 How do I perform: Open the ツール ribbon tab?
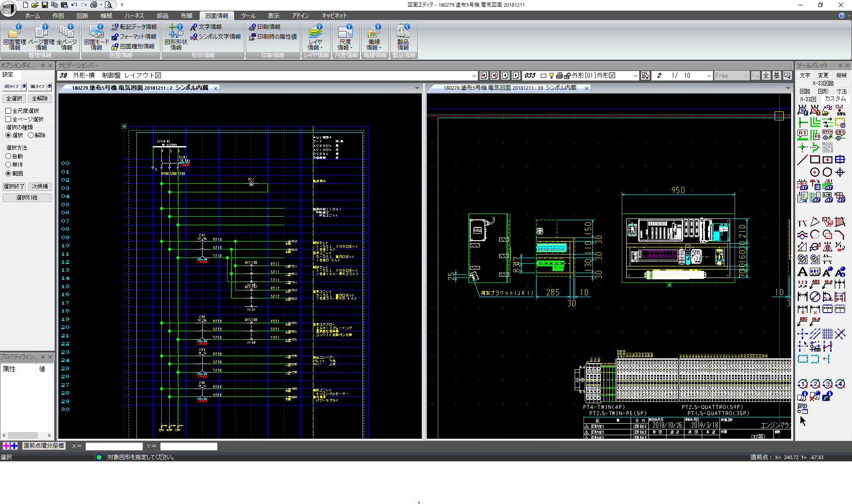pyautogui.click(x=248, y=16)
